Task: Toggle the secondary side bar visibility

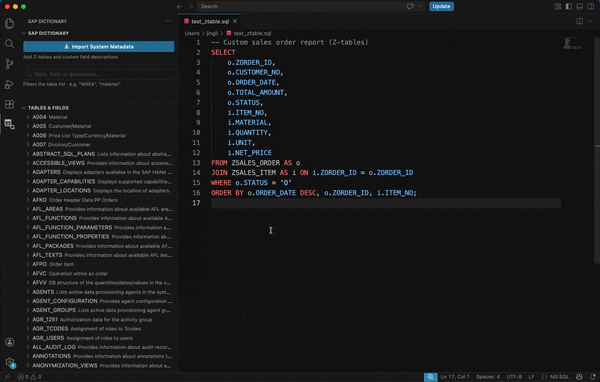Action: tap(591, 7)
